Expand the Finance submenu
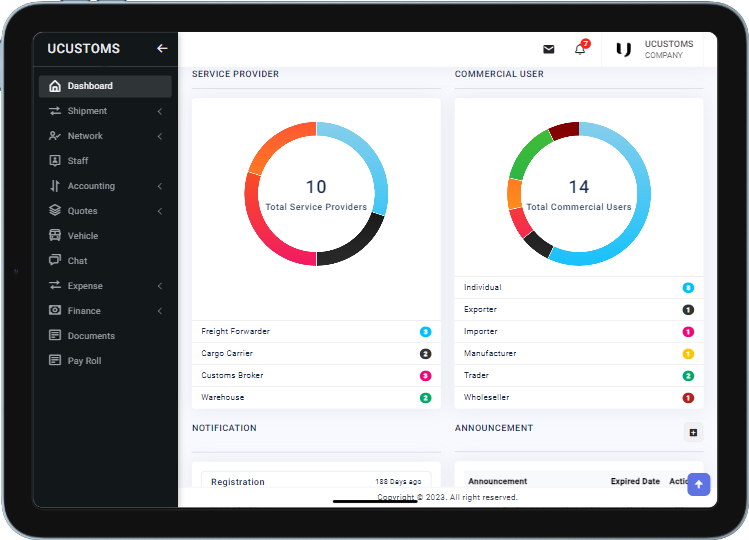Image resolution: width=749 pixels, height=540 pixels. coord(160,311)
